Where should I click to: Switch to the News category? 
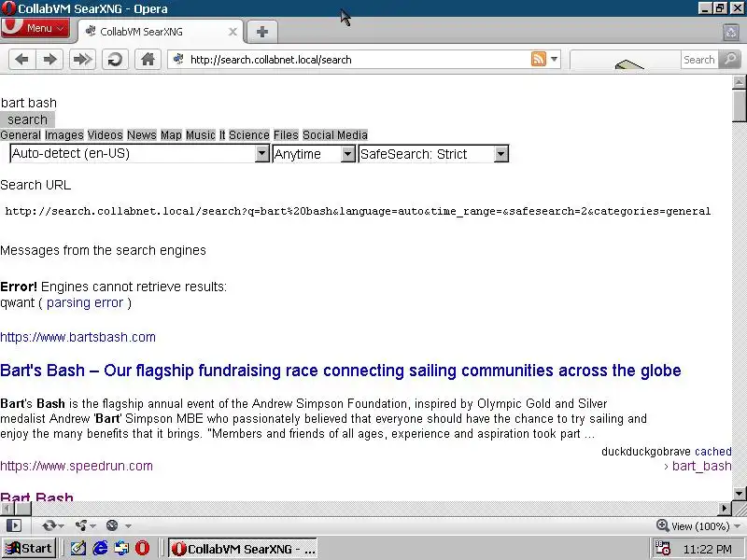[x=142, y=135]
